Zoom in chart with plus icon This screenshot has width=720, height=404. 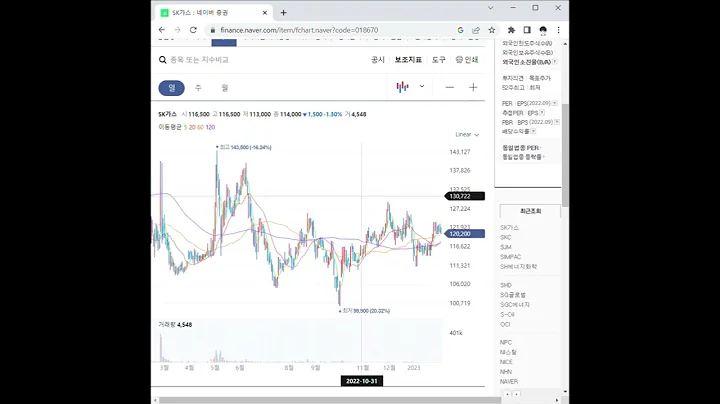pyautogui.click(x=473, y=87)
